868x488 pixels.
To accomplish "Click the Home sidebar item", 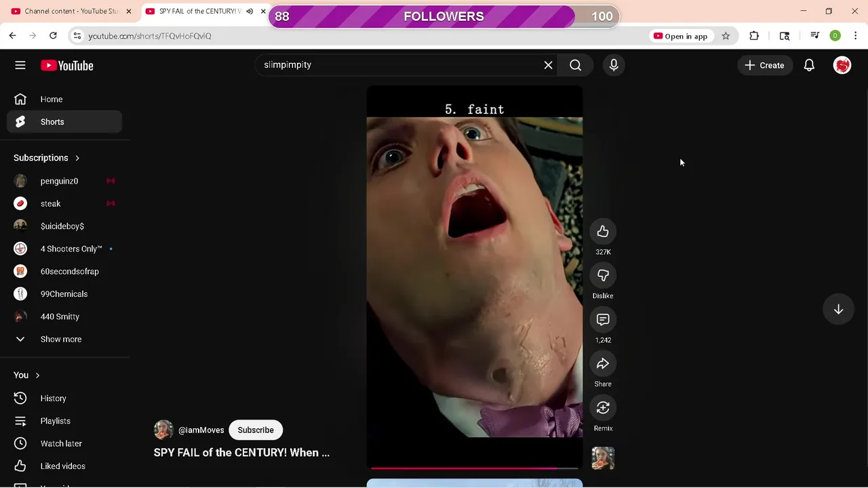I will click(64, 99).
